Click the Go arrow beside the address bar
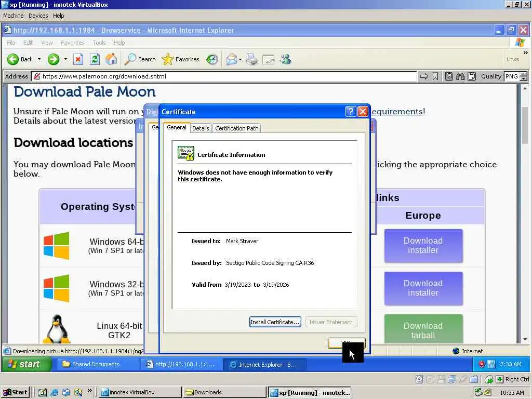The height and width of the screenshot is (399, 532). [424, 76]
